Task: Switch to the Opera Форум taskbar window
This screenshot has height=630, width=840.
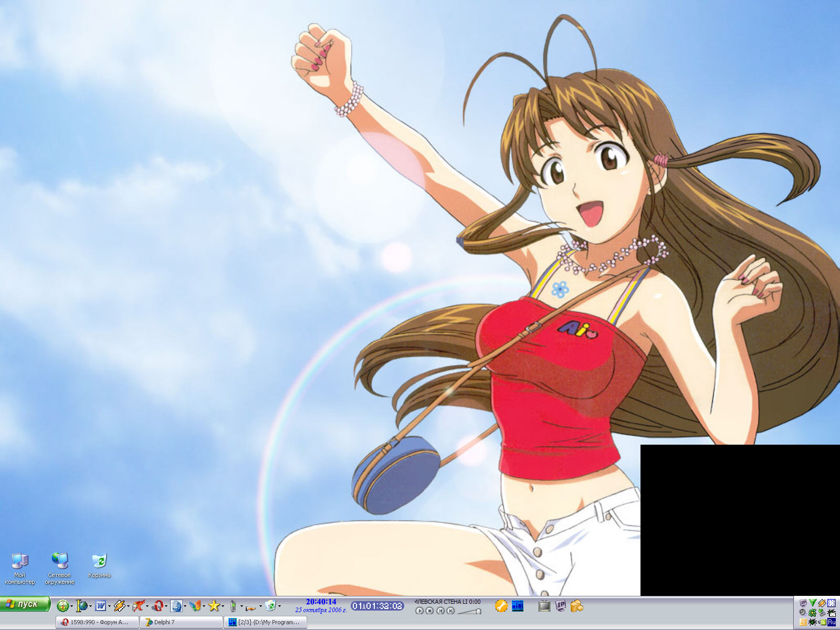Action: point(97,622)
